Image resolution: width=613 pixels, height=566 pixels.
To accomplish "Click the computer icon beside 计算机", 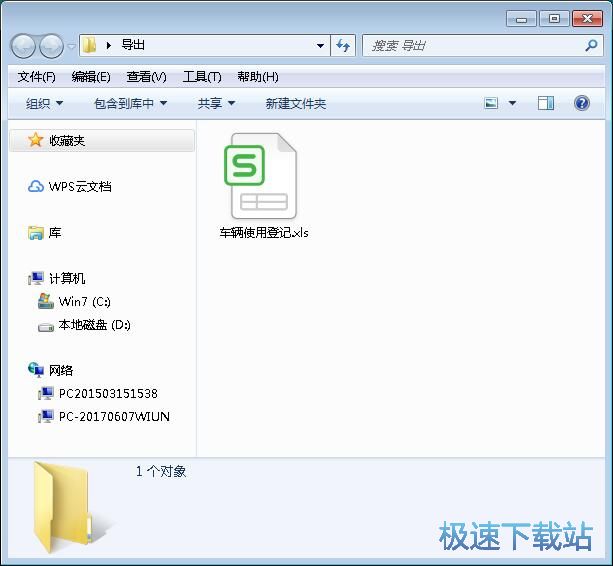I will tap(36, 278).
